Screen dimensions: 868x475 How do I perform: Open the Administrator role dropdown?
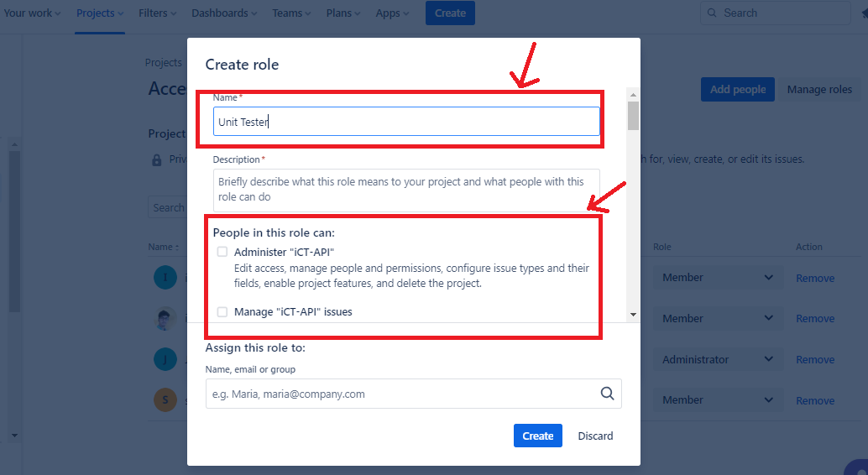pyautogui.click(x=718, y=359)
